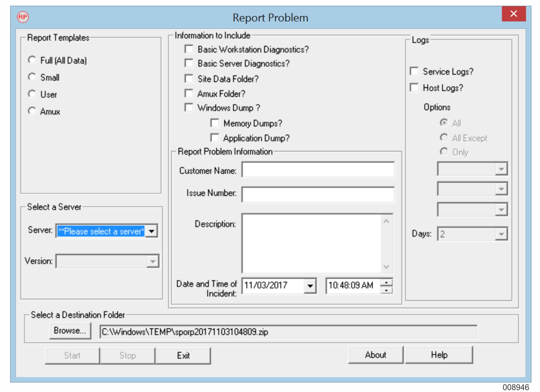The width and height of the screenshot is (540, 392).
Task: Click the Browse button
Action: pyautogui.click(x=70, y=331)
